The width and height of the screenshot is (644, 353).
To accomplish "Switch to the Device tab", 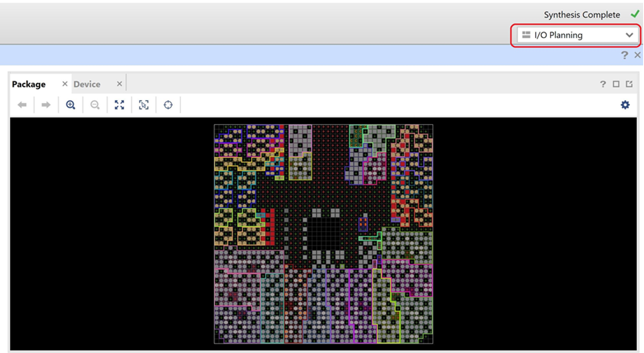I will tap(87, 84).
